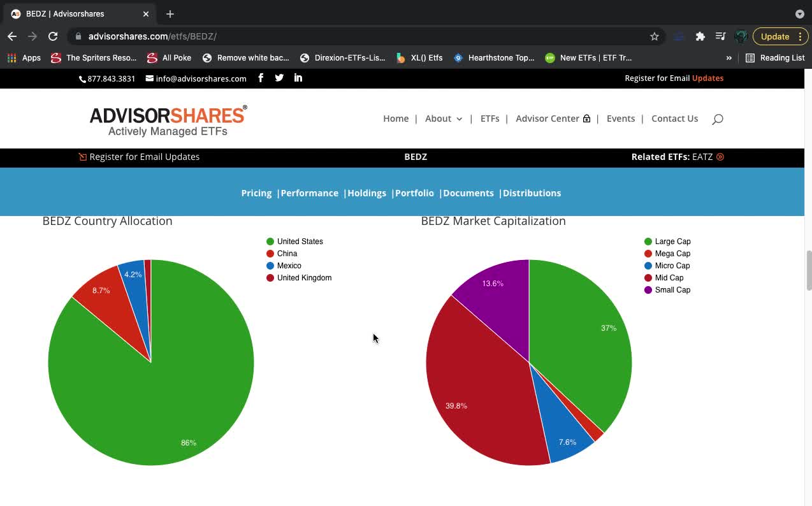Viewport: 812px width, 506px height.
Task: Click the EATZ arrow circle icon
Action: point(720,157)
